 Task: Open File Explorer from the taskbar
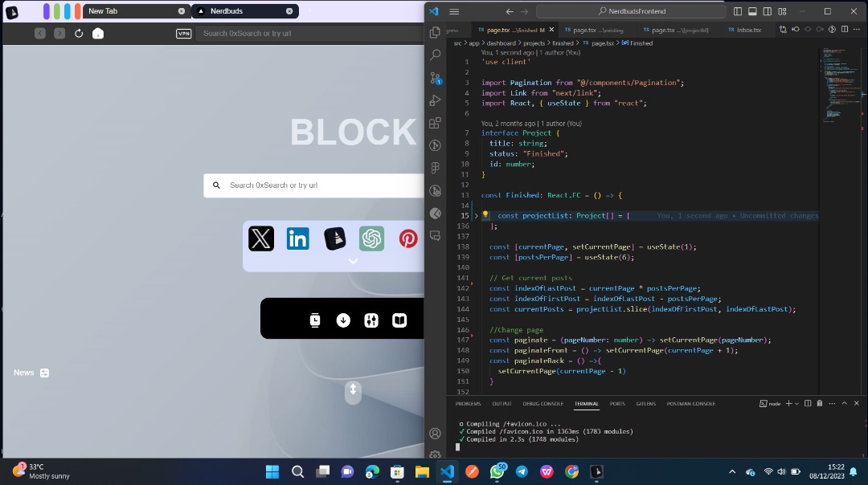coord(423,471)
